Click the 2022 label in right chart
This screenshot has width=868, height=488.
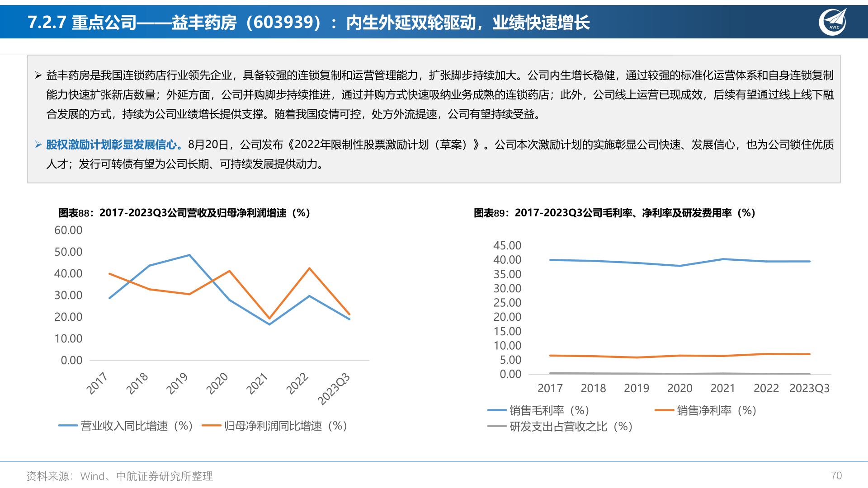pyautogui.click(x=766, y=388)
